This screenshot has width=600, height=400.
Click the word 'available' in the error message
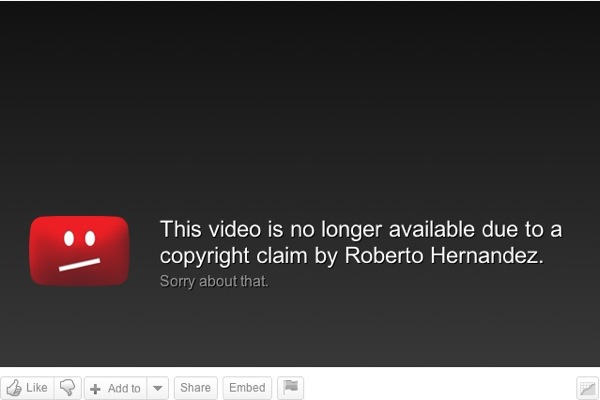point(432,230)
